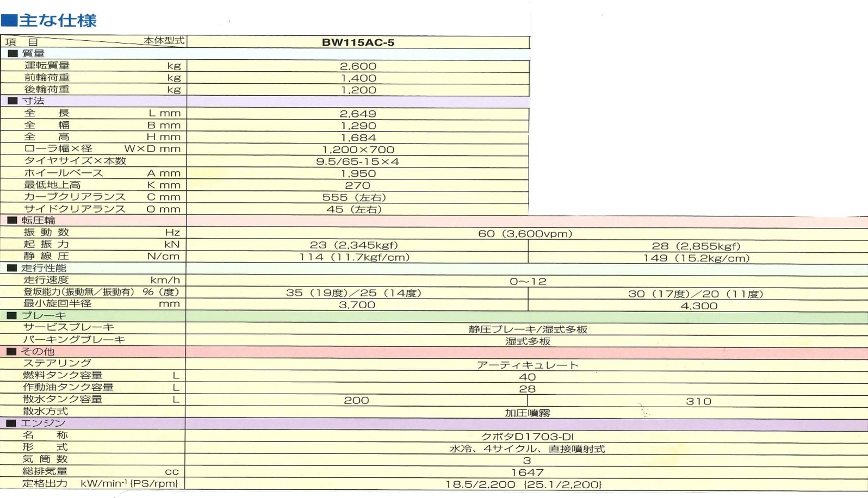The width and height of the screenshot is (868, 498).
Task: Select the overall length value 2,649
Action: coord(358,114)
